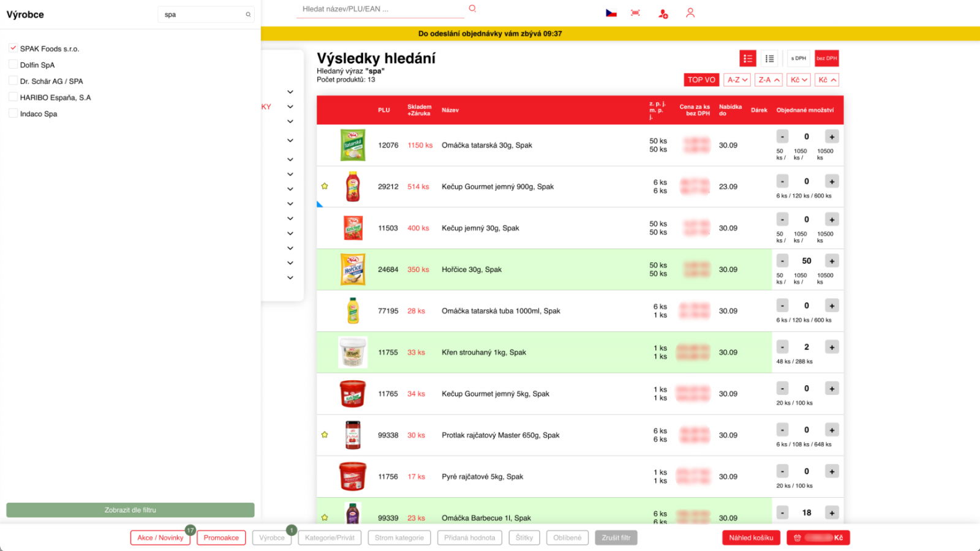Open the Přidaná hodnota filter tab
The width and height of the screenshot is (980, 551).
tap(470, 538)
